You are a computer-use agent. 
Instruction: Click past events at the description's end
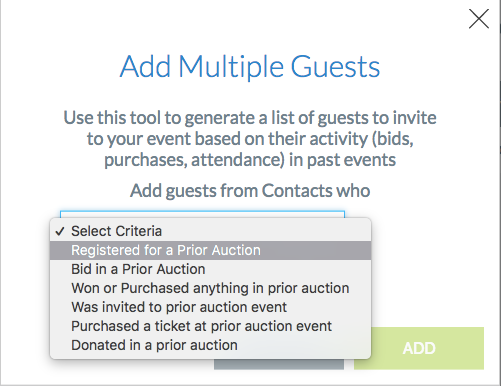pyautogui.click(x=351, y=160)
